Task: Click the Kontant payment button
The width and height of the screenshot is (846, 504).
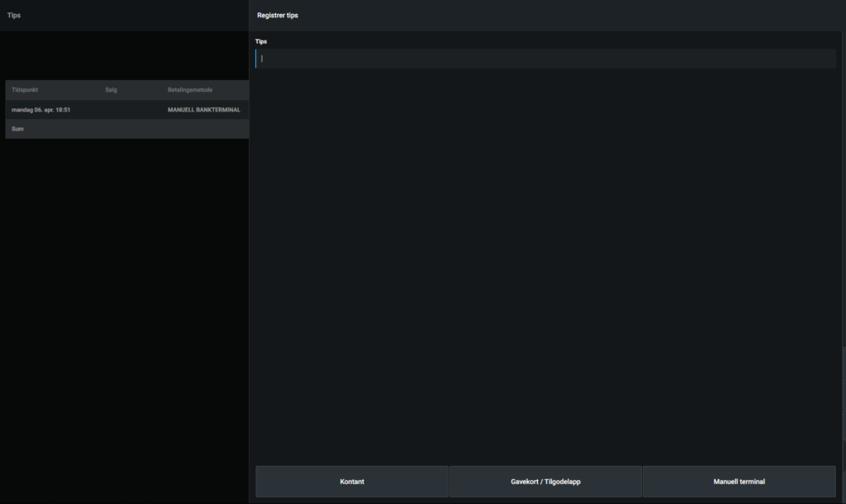Action: (352, 482)
